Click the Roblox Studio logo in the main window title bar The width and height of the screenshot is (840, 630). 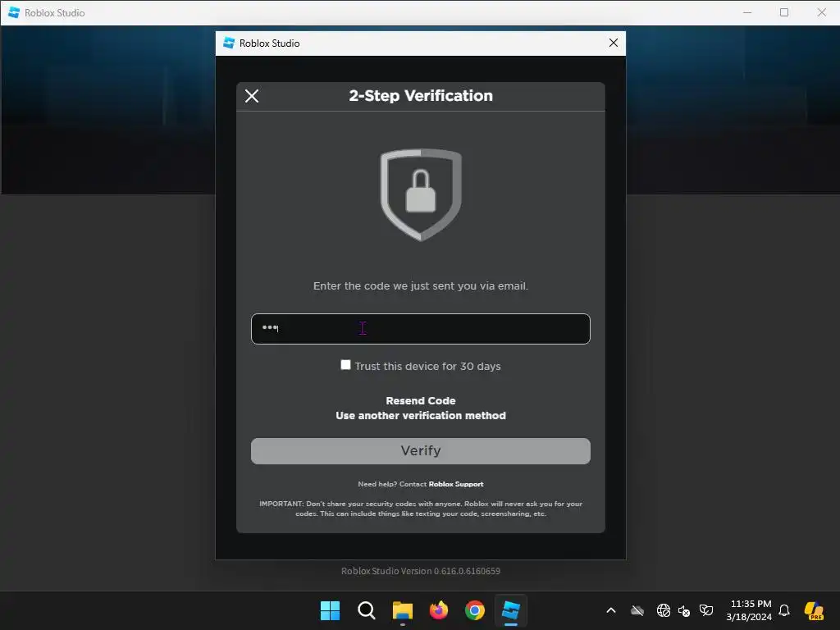[x=14, y=12]
